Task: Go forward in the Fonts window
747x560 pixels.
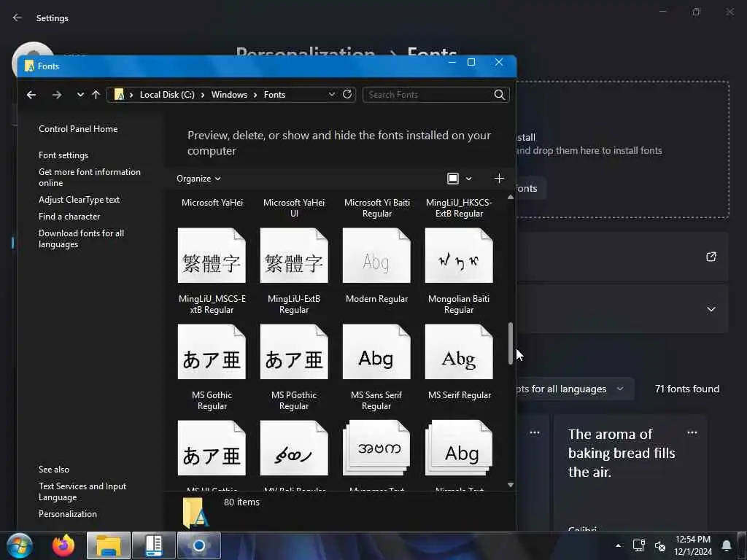Action: pyautogui.click(x=57, y=95)
